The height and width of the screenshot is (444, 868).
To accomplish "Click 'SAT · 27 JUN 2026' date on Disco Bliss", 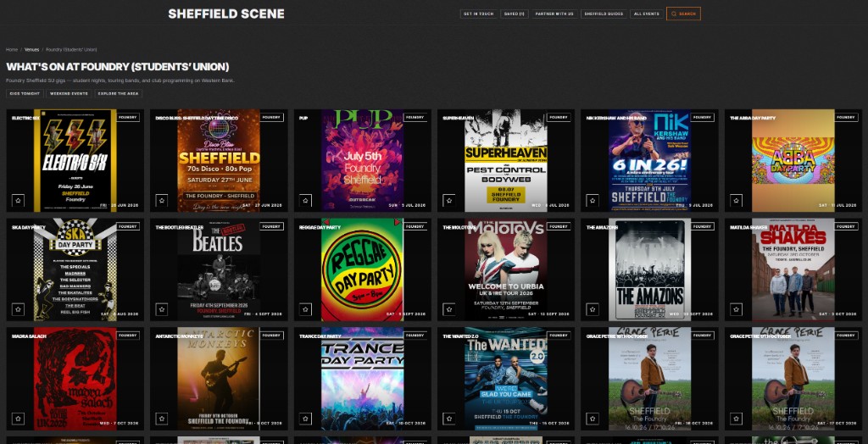I will coord(264,205).
